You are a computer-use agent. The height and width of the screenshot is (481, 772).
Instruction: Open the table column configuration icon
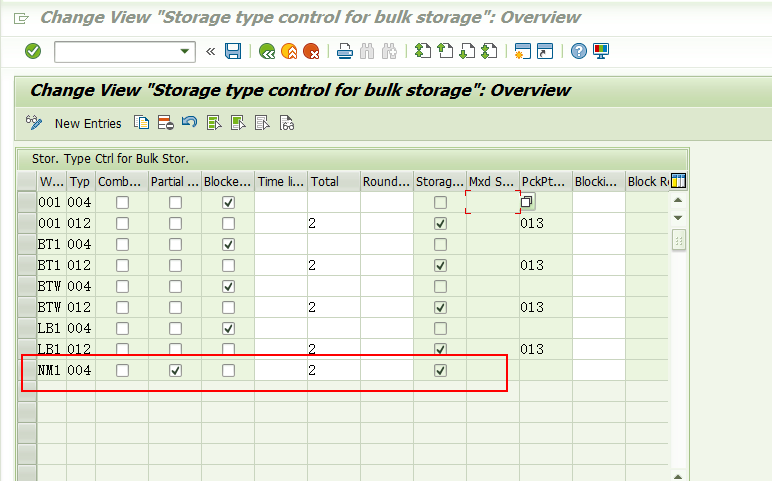(678, 181)
